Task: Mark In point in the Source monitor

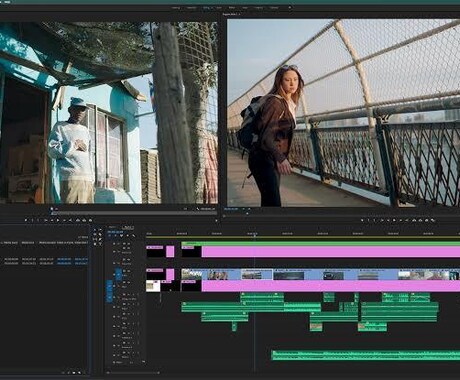Action: 32,220
